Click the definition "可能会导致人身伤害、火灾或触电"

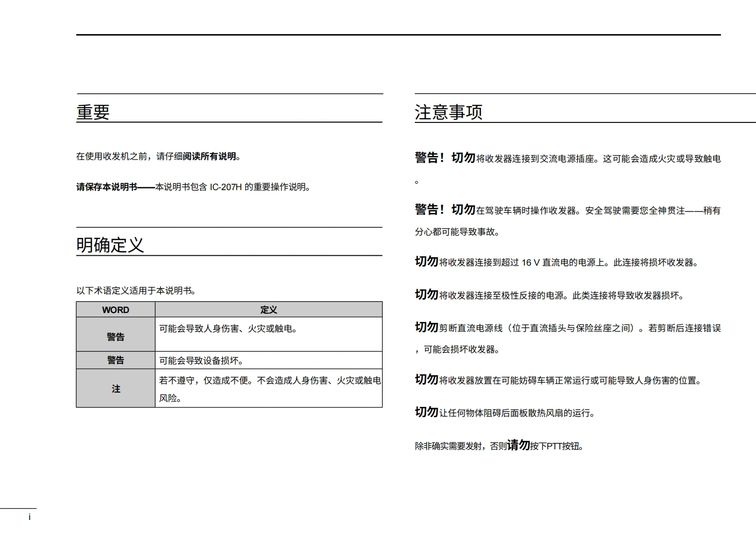[228, 329]
